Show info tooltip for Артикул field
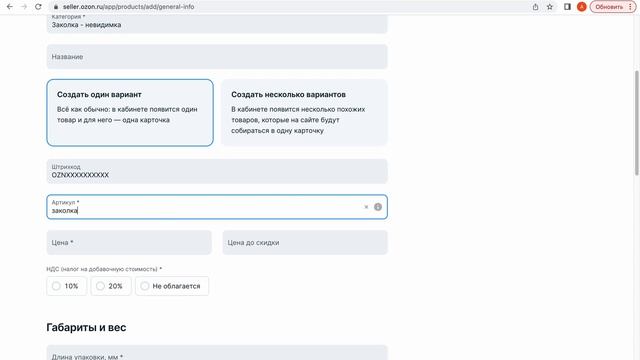The height and width of the screenshot is (360, 640). point(378,207)
